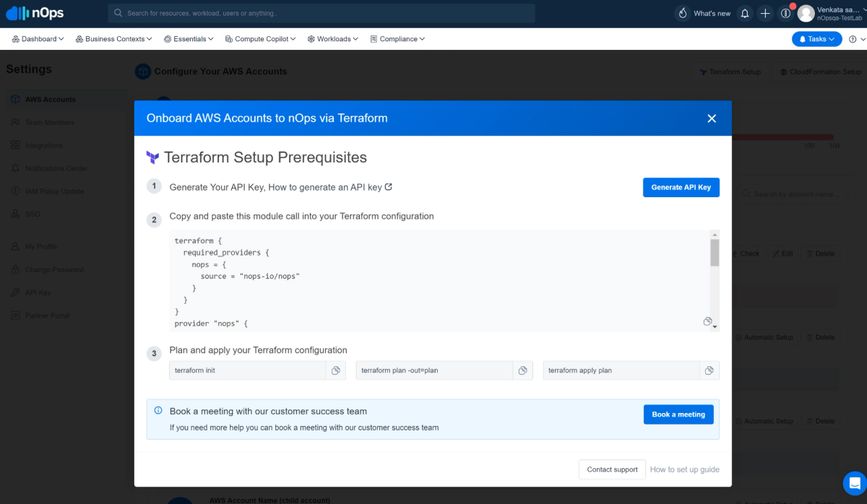867x504 pixels.
Task: Open the notifications bell icon
Action: (x=745, y=13)
